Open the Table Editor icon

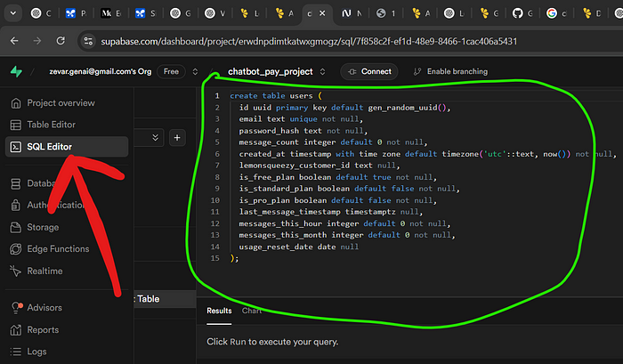15,125
